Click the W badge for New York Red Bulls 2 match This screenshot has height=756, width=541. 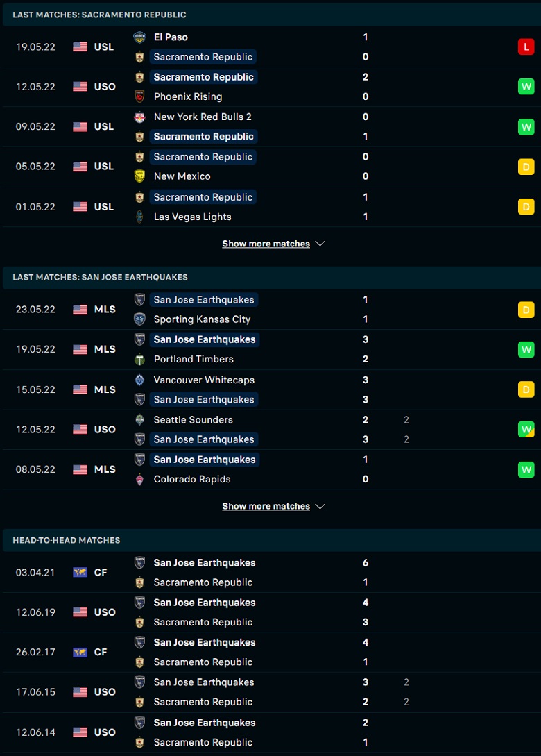point(526,127)
